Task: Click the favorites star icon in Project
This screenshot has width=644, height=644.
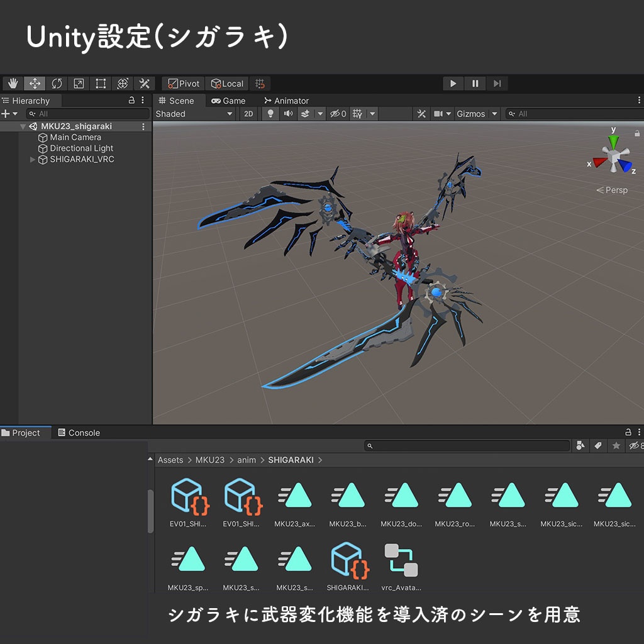Action: click(616, 446)
